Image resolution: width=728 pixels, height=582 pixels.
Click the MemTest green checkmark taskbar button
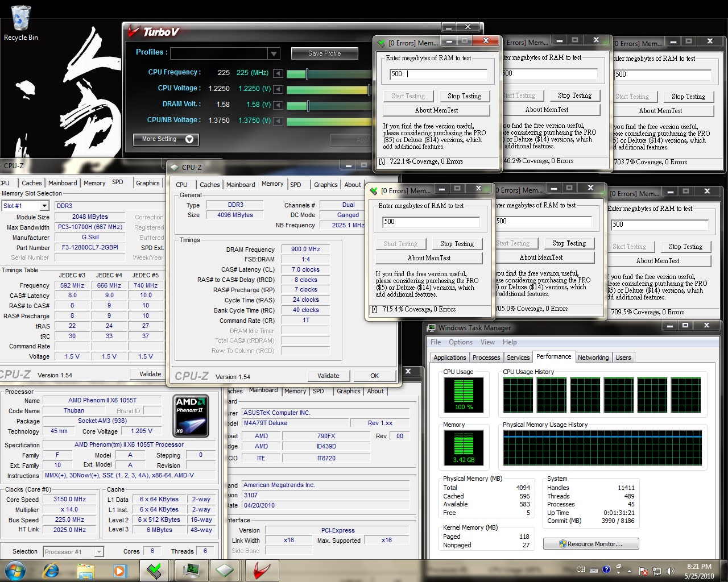click(155, 570)
